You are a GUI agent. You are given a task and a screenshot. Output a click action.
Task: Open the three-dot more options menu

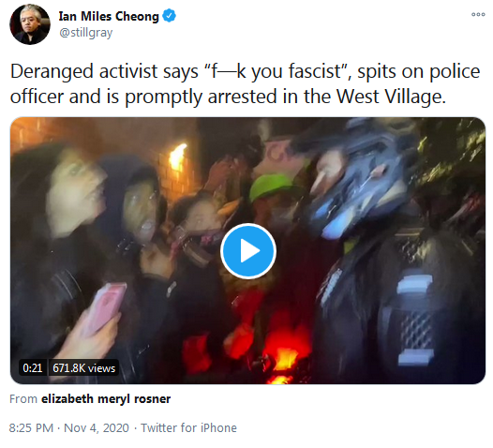click(478, 14)
